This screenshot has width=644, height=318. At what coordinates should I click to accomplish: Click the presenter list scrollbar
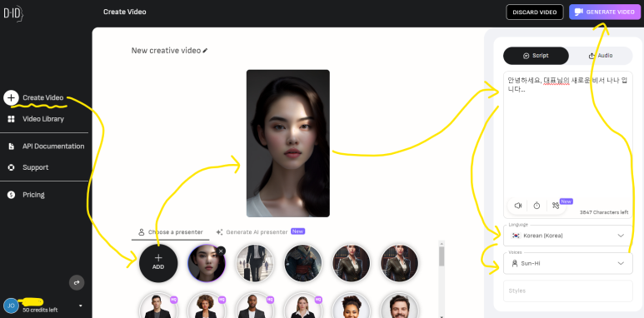point(442,257)
